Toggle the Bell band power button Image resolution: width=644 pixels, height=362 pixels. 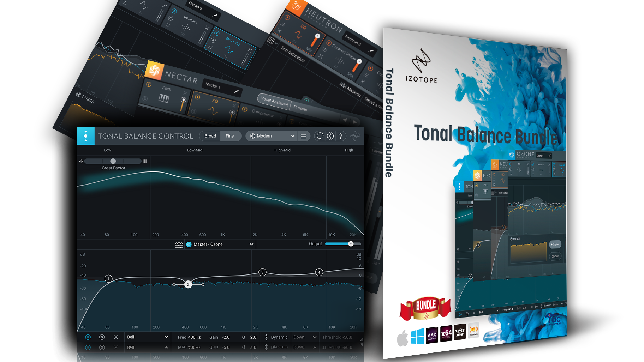tap(88, 337)
